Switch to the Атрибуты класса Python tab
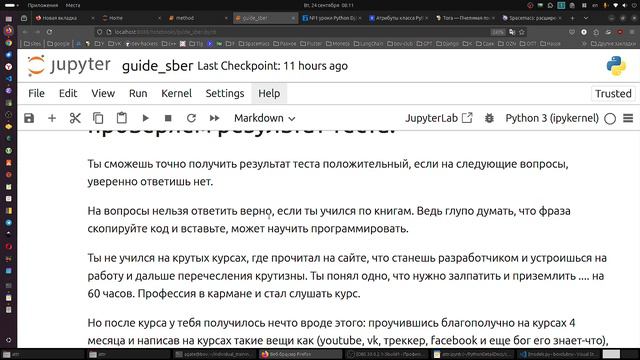Screen dimensions: 640x360 397,18
